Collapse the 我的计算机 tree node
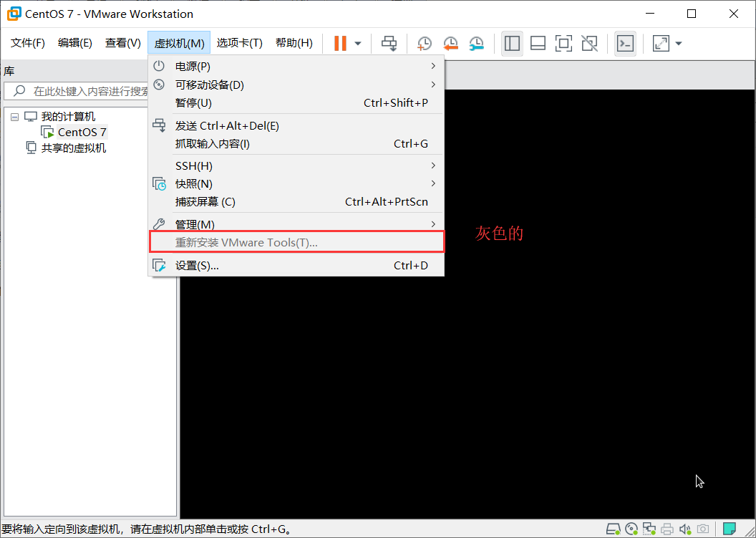756x538 pixels. 15,117
